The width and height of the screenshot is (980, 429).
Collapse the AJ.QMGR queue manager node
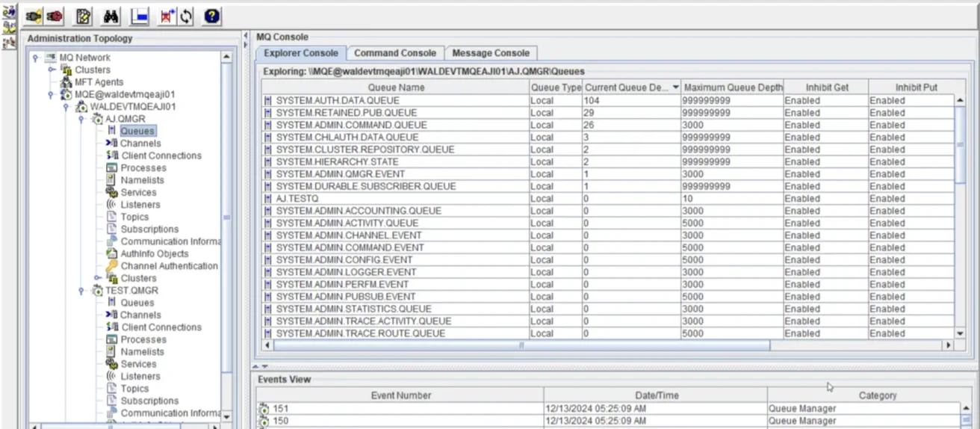coord(81,119)
